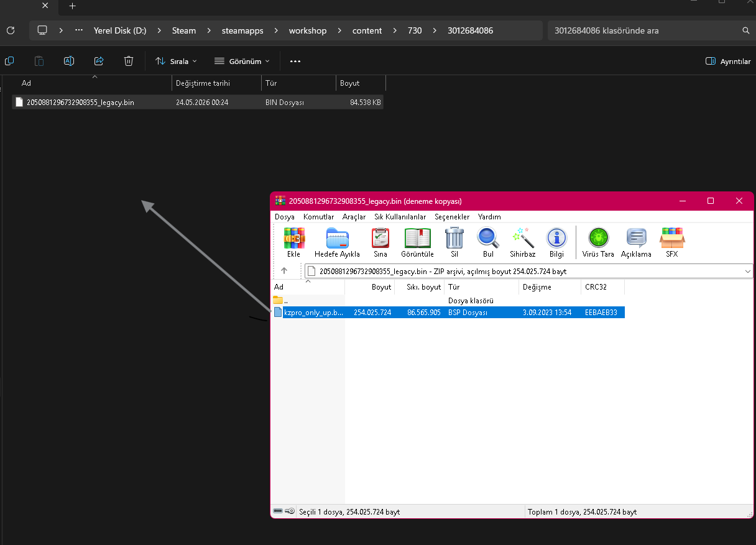Screen dimensions: 756x545
Task: Click the Ekle (Add) icon in WinRAR
Action: point(294,238)
